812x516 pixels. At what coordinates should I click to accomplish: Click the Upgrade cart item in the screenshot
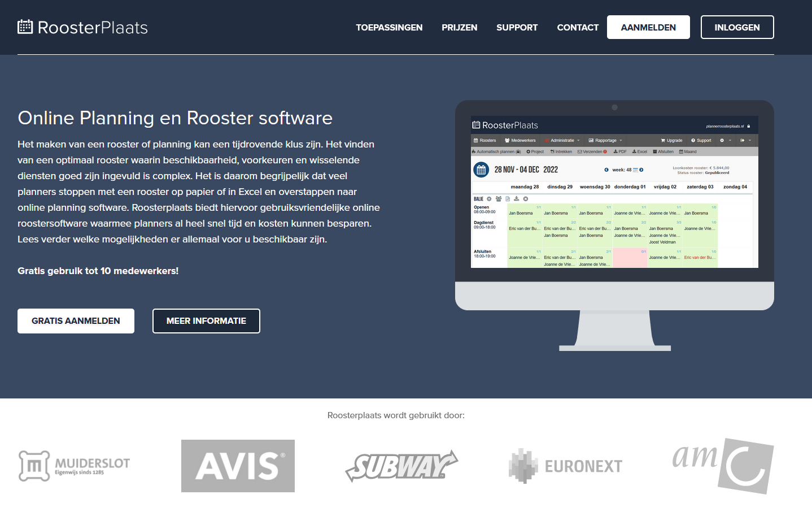tap(671, 140)
